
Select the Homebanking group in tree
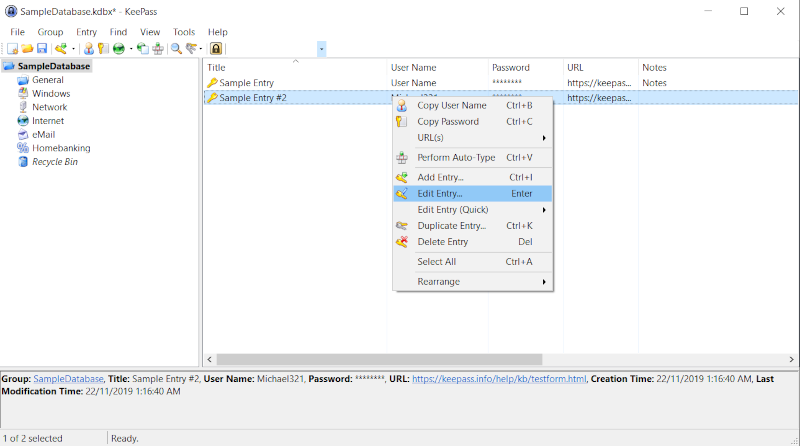click(61, 148)
